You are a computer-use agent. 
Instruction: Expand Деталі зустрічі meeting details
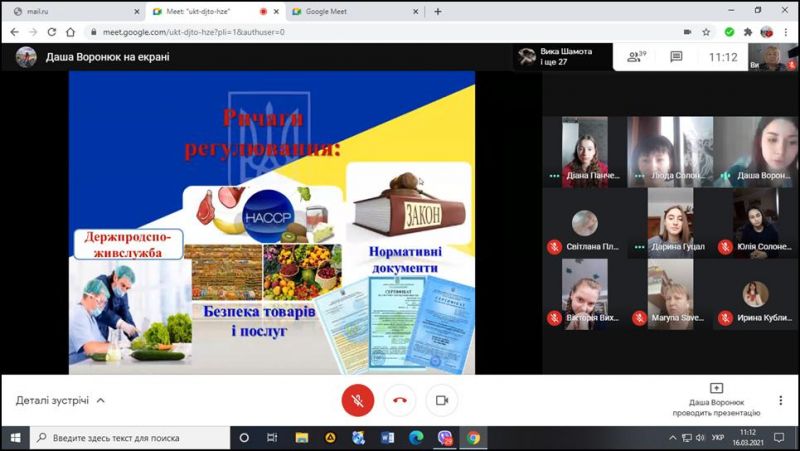coord(60,400)
